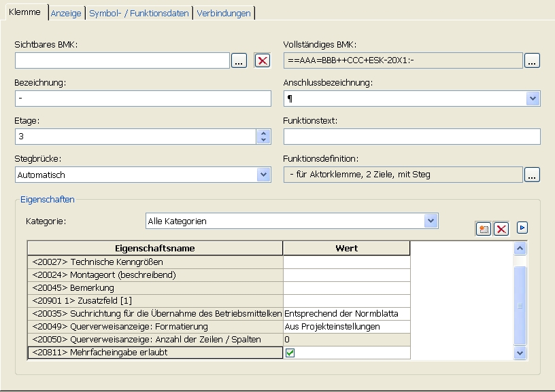
Task: Toggle the Mehrfacheingabe erlaubt checkbox
Action: pos(290,353)
